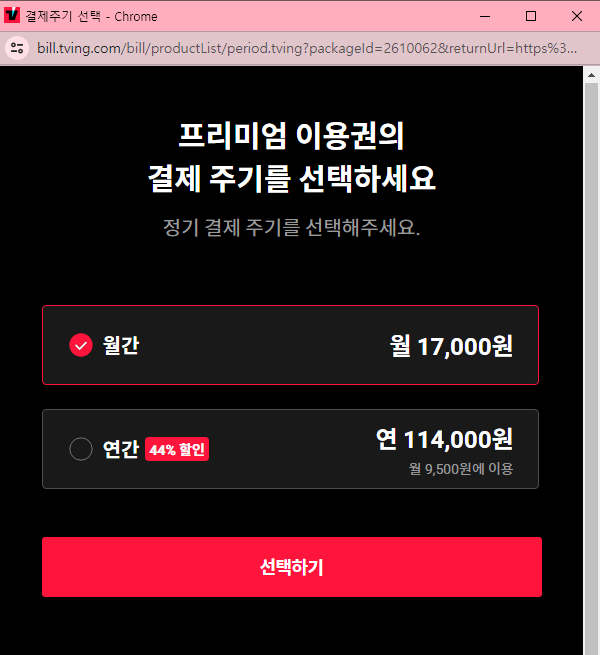Click the bill.tving.com URL address field
This screenshot has height=655, width=600.
[307, 48]
